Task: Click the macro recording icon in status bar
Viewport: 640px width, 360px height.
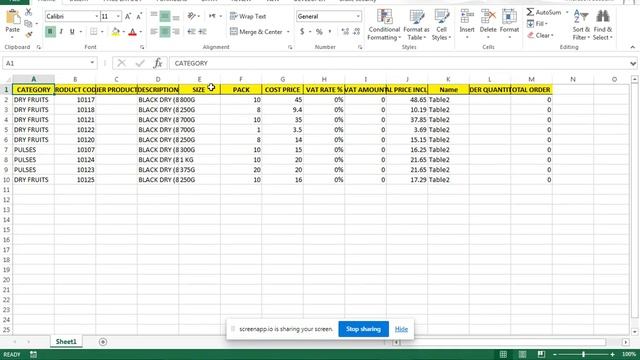Action: (x=33, y=354)
